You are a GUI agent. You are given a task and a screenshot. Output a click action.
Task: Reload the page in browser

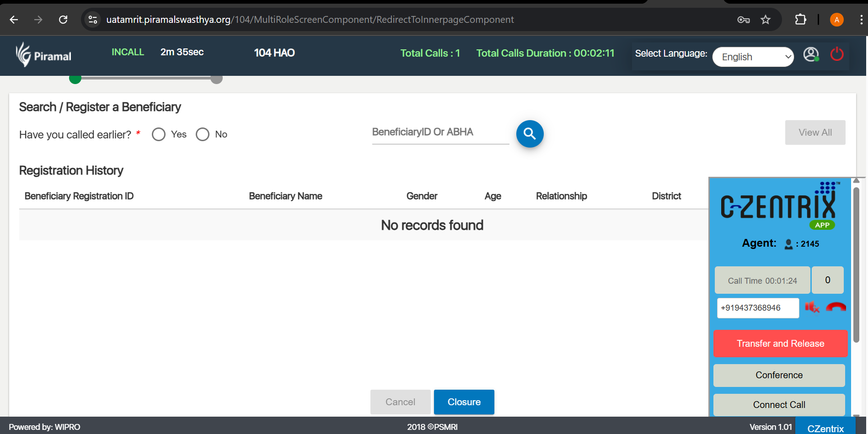[x=63, y=20]
